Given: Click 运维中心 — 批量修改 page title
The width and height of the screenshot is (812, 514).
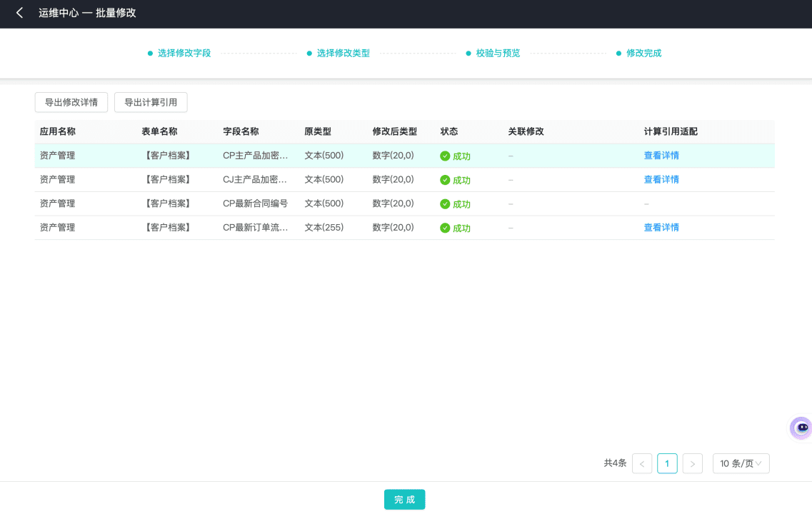Looking at the screenshot, I should 87,13.
